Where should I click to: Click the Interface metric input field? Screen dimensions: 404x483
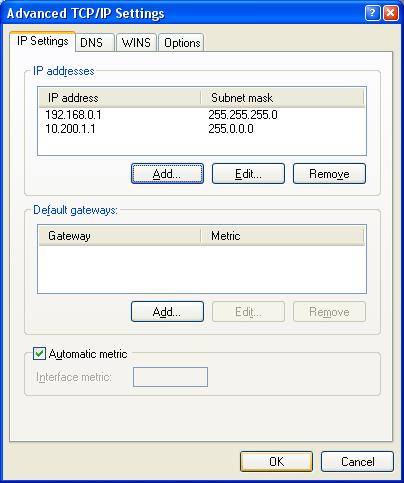(170, 377)
